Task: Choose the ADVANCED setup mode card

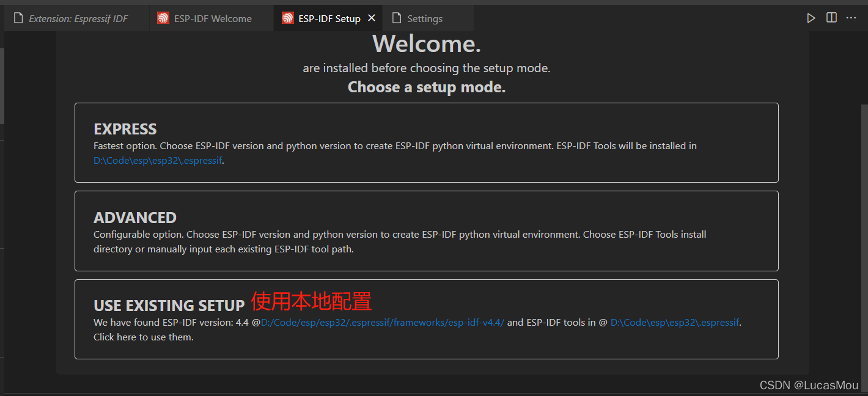Action: coord(426,231)
